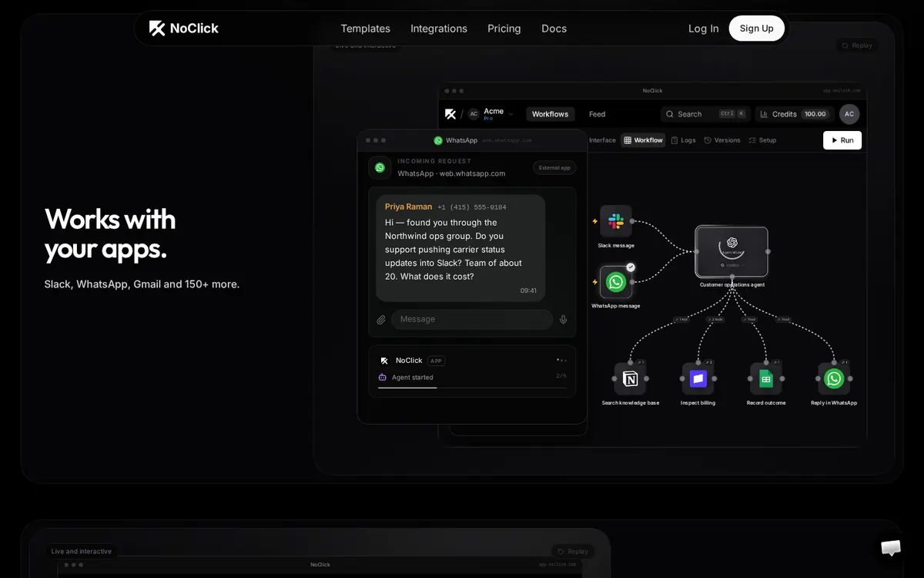Click the NoClick logo icon in the app window
924x578 pixels.
[450, 114]
